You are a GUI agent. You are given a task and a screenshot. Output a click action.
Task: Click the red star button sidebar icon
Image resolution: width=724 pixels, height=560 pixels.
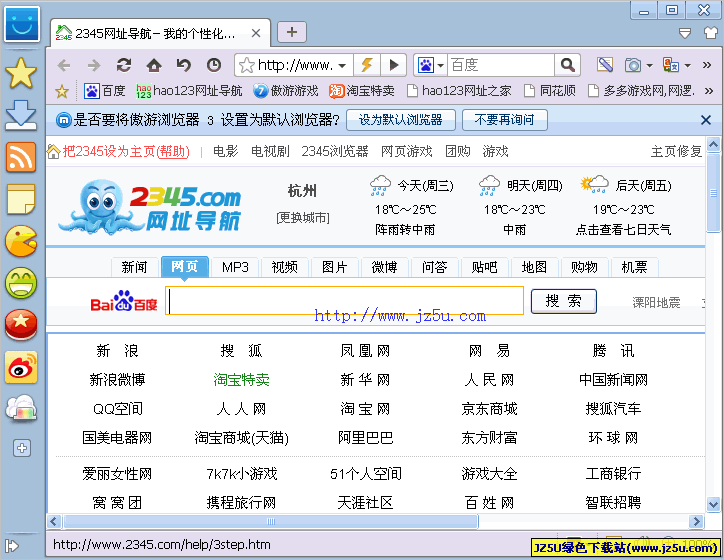click(x=21, y=325)
